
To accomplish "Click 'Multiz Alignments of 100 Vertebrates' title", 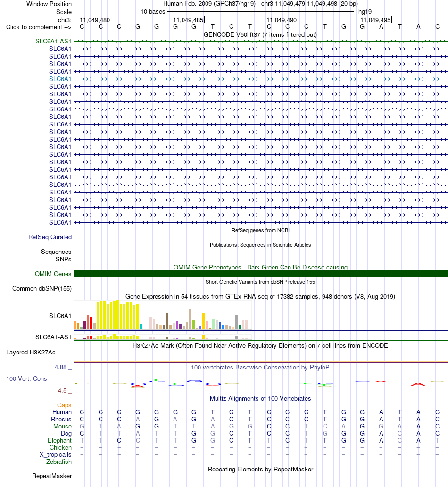I will pyautogui.click(x=260, y=398).
